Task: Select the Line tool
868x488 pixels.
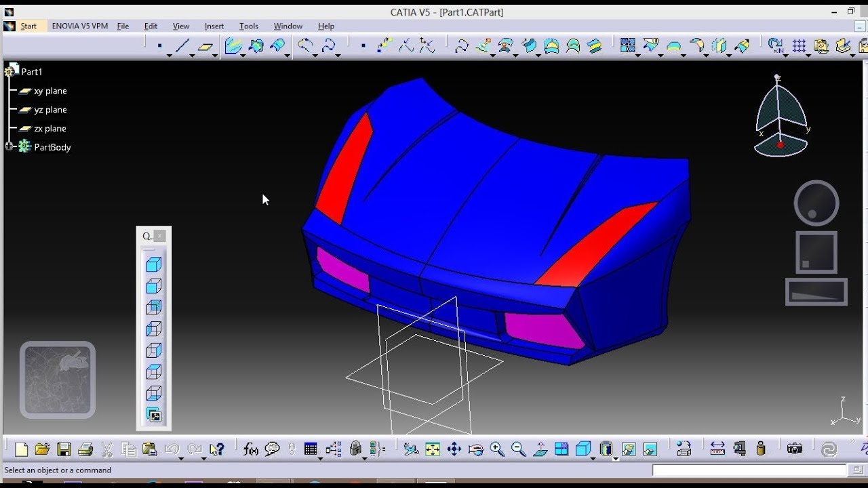Action: [182, 46]
